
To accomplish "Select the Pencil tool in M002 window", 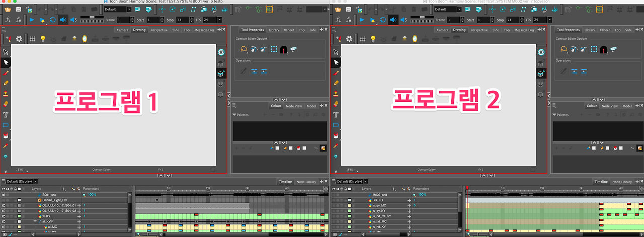I will (x=337, y=83).
